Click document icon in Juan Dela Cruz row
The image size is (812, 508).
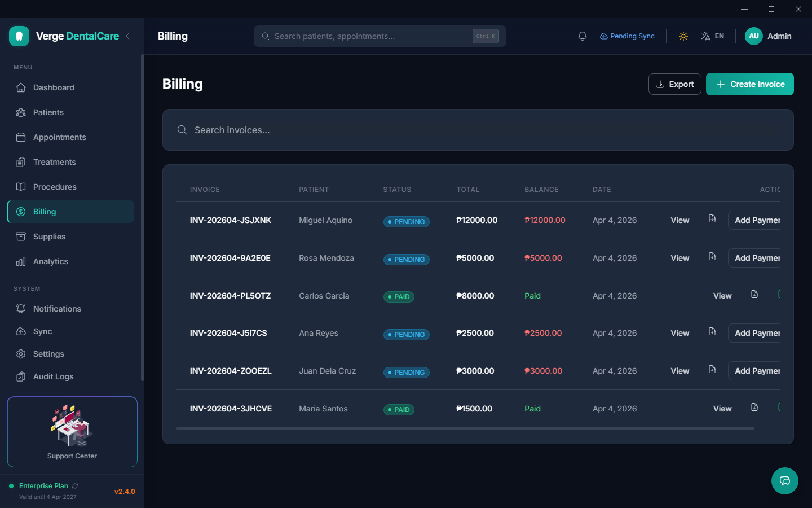pos(712,370)
